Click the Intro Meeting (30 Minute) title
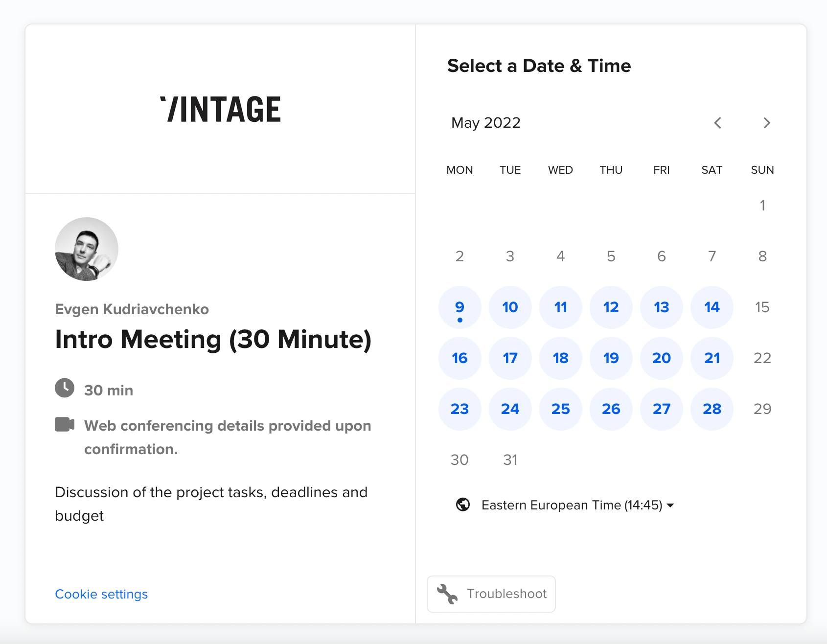827x644 pixels. click(213, 340)
